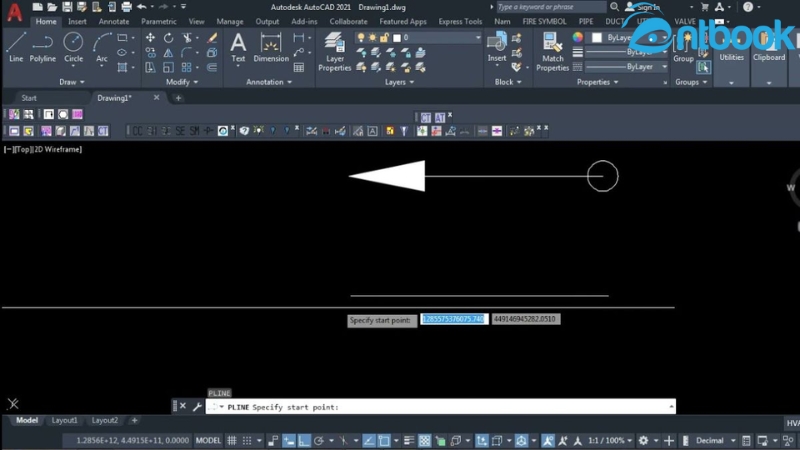Image resolution: width=800 pixels, height=450 pixels.
Task: Click the Offset tool icon
Action: pyautogui.click(x=212, y=67)
